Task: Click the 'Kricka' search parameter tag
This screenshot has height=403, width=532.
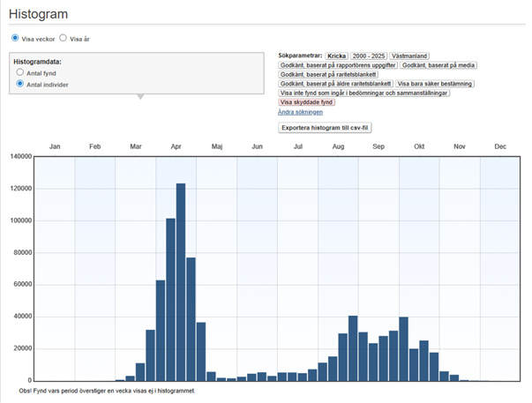Action: point(337,56)
